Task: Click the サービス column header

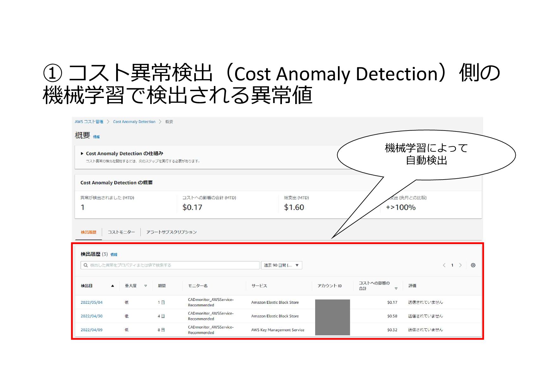Action: coord(259,286)
